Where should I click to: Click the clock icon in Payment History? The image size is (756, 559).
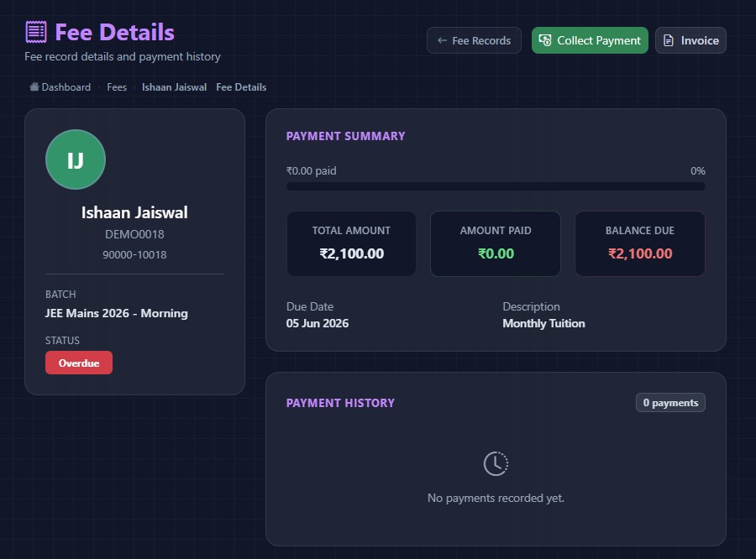(x=496, y=463)
